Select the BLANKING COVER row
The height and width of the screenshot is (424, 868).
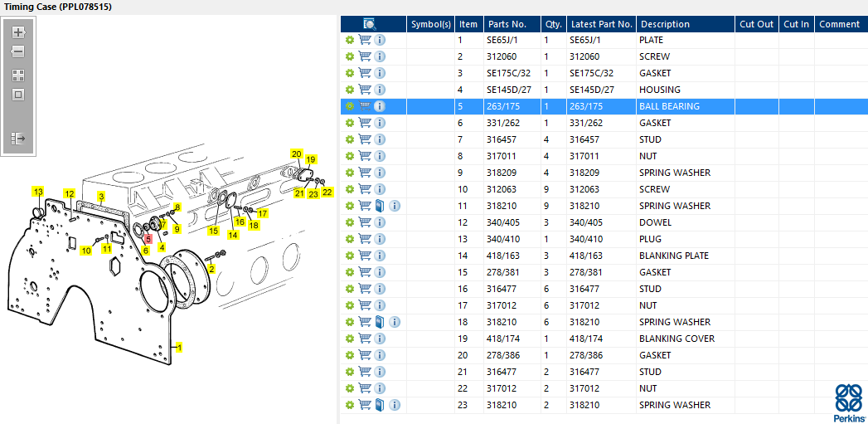click(604, 339)
